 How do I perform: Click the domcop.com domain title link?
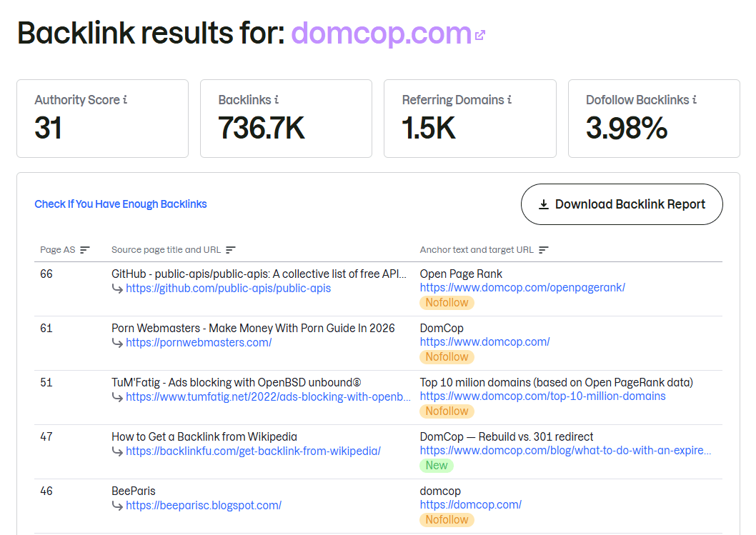point(381,34)
